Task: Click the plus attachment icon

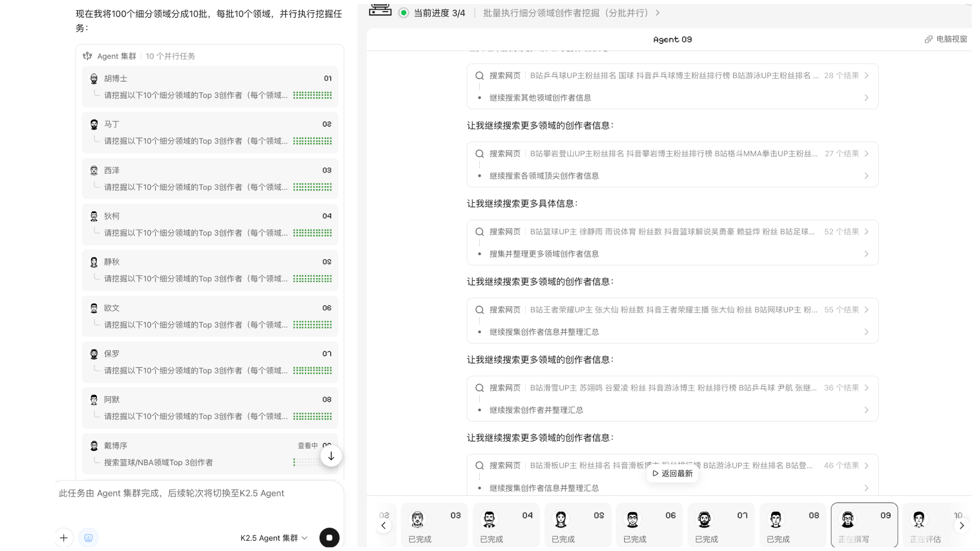Action: (64, 538)
